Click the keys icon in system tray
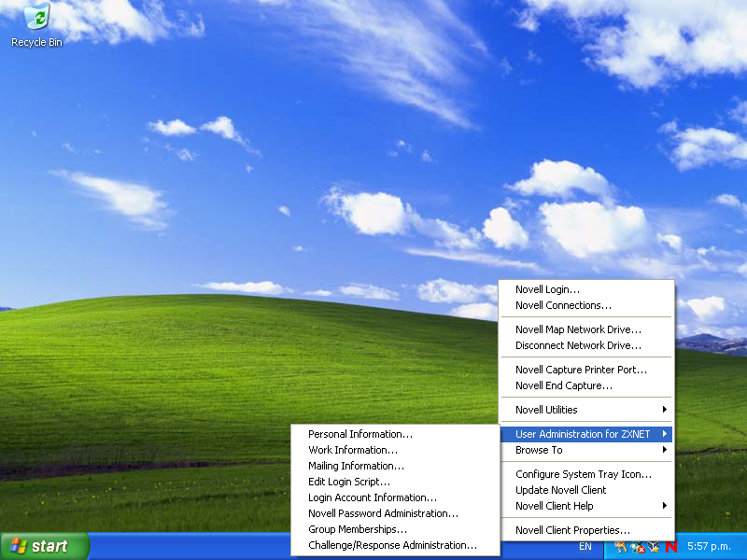Viewport: 747px width, 560px height. [x=621, y=547]
